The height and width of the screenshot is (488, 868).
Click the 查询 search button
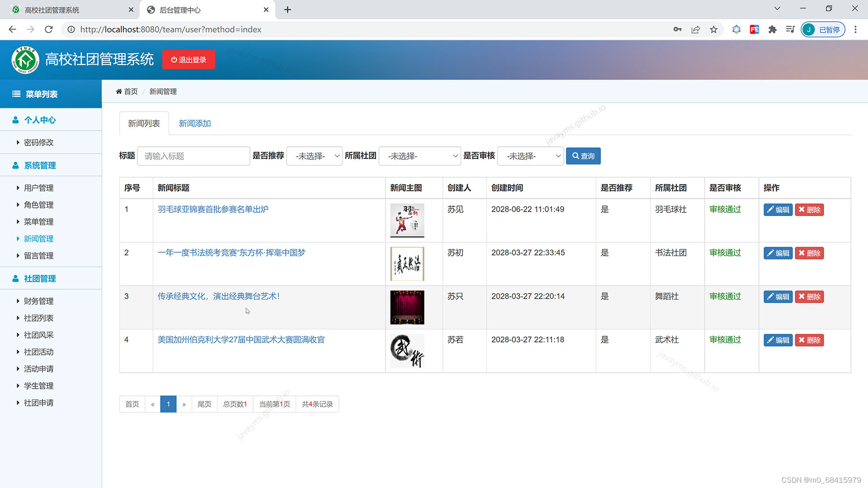pos(583,156)
